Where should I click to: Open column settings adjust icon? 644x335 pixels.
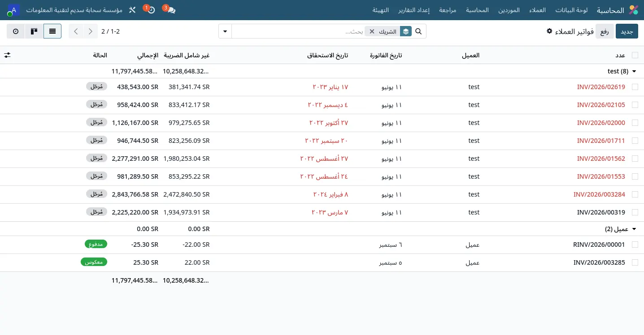tap(7, 55)
